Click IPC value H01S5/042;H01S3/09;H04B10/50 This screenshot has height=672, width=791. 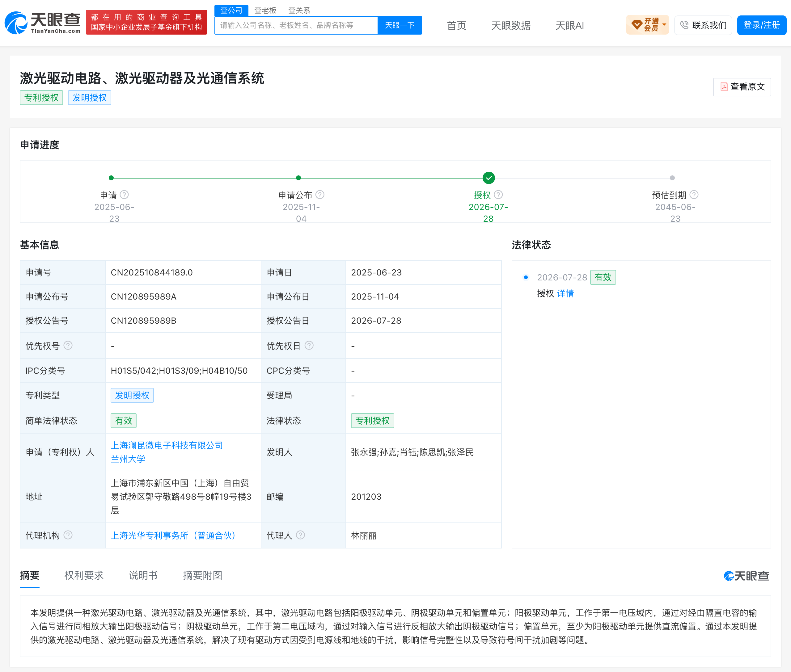179,371
